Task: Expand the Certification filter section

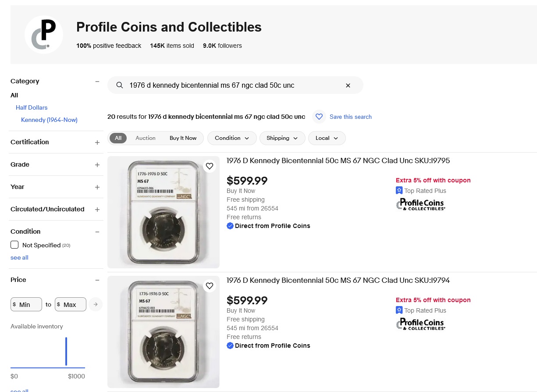Action: [97, 143]
